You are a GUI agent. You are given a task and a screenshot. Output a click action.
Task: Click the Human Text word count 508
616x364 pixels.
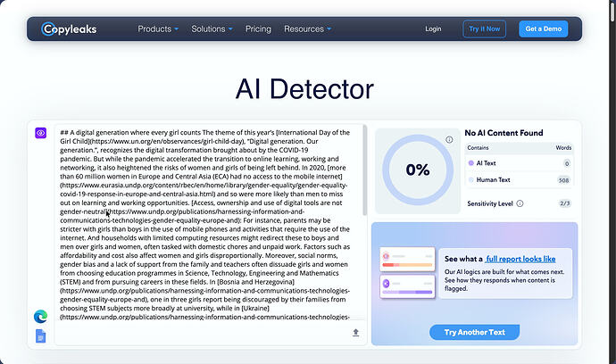point(563,180)
